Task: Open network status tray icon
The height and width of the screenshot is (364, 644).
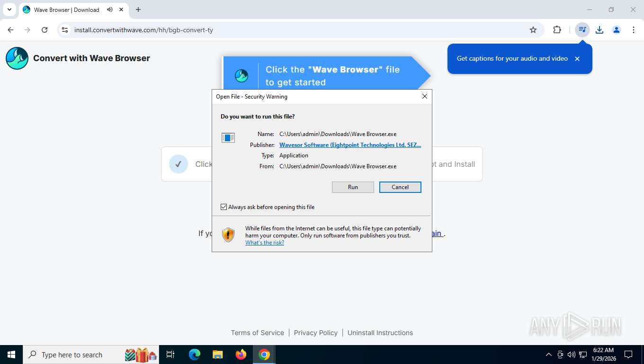Action: (x=583, y=355)
